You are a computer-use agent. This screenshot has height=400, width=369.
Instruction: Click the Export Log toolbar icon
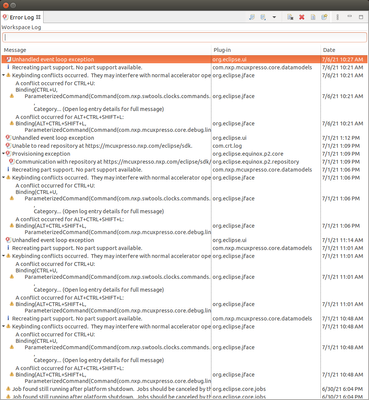(x=252, y=17)
